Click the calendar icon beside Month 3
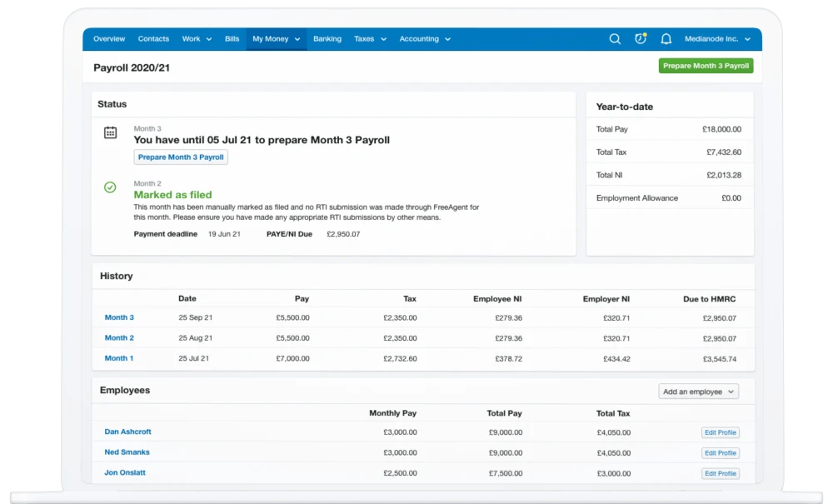The height and width of the screenshot is (504, 833). coord(109,133)
